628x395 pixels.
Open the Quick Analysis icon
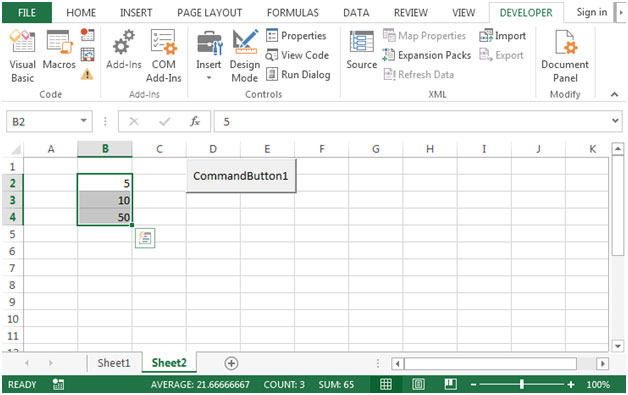click(145, 238)
